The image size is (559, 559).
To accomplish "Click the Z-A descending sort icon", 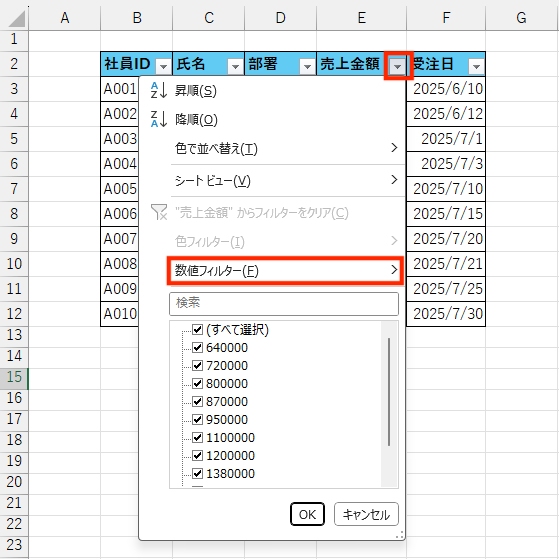I will [159, 119].
